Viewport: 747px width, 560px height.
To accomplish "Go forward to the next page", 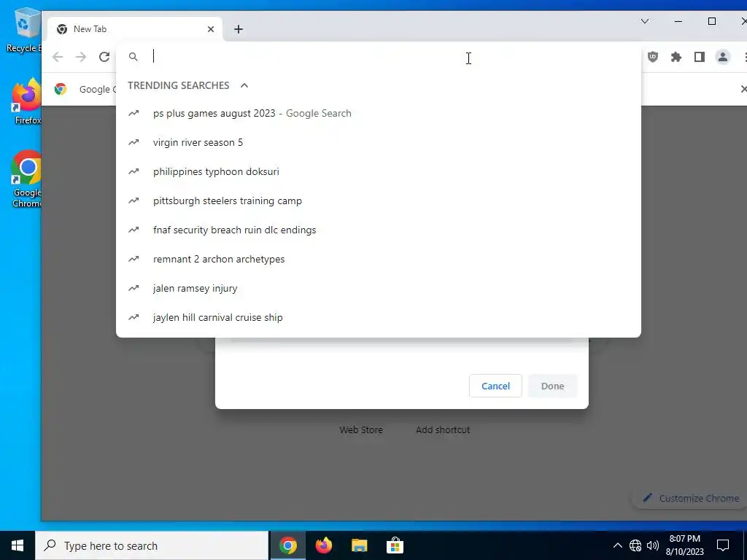I will [x=81, y=57].
